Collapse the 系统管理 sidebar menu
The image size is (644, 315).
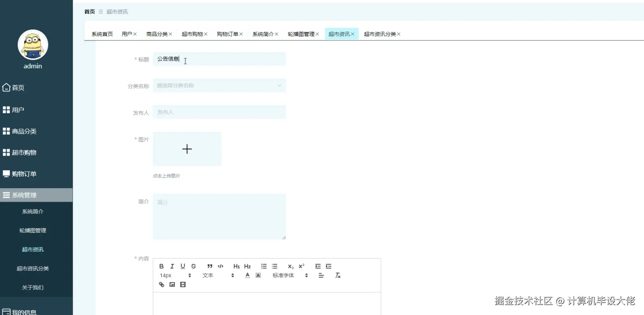pyautogui.click(x=36, y=195)
